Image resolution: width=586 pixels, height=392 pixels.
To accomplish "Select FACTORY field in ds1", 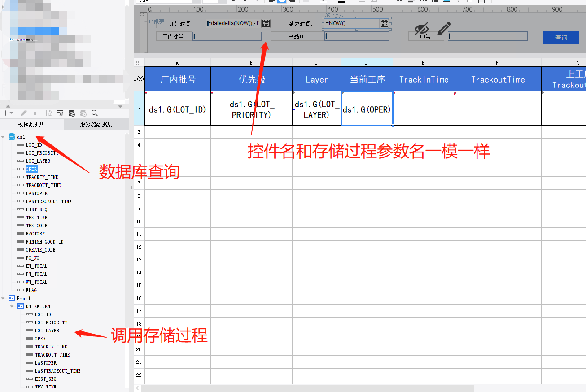I will (35, 234).
